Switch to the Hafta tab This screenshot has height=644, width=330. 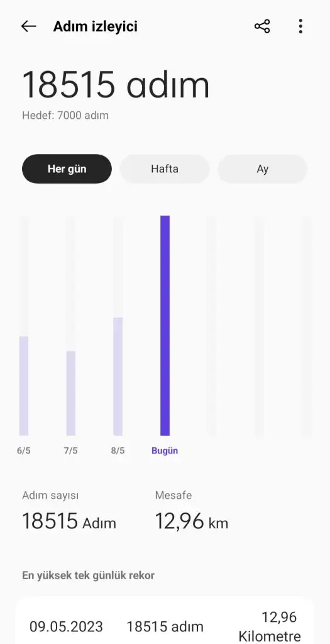click(x=165, y=169)
